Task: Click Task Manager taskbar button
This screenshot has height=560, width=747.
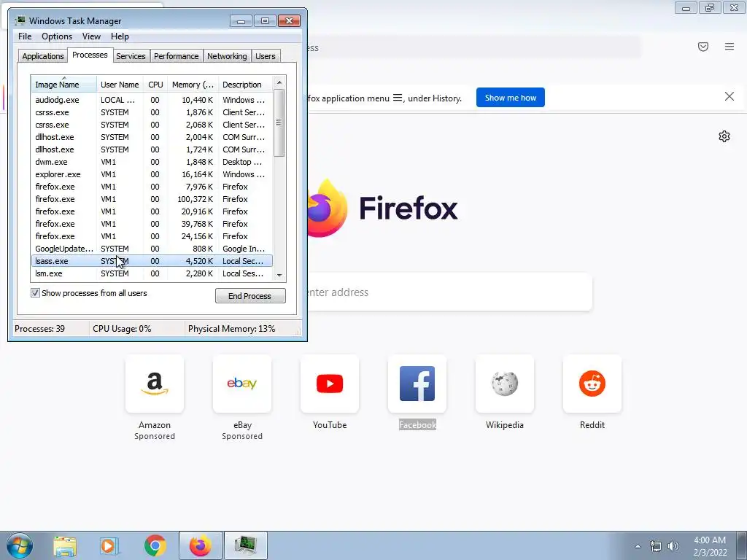Action: (245, 545)
